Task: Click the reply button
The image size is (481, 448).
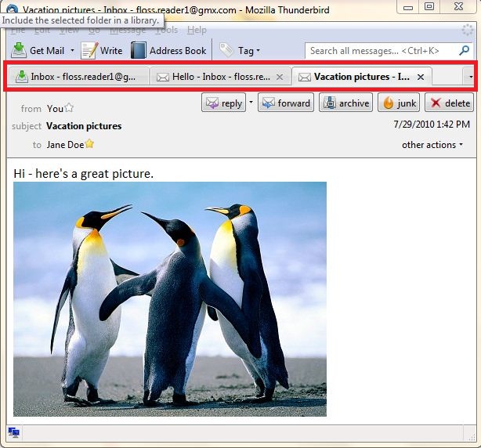Action: click(x=223, y=103)
